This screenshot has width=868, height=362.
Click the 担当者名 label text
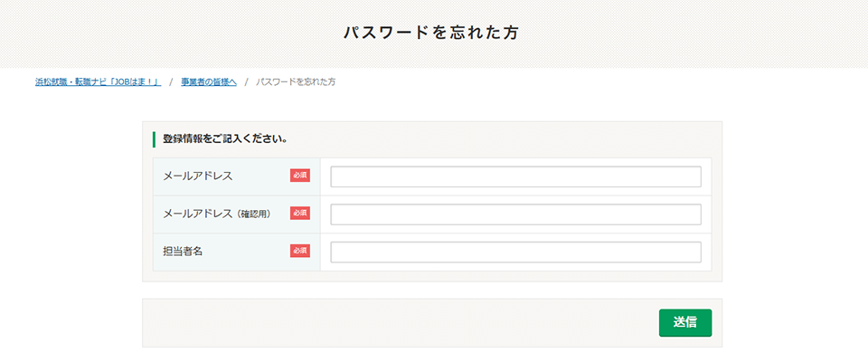pos(182,251)
